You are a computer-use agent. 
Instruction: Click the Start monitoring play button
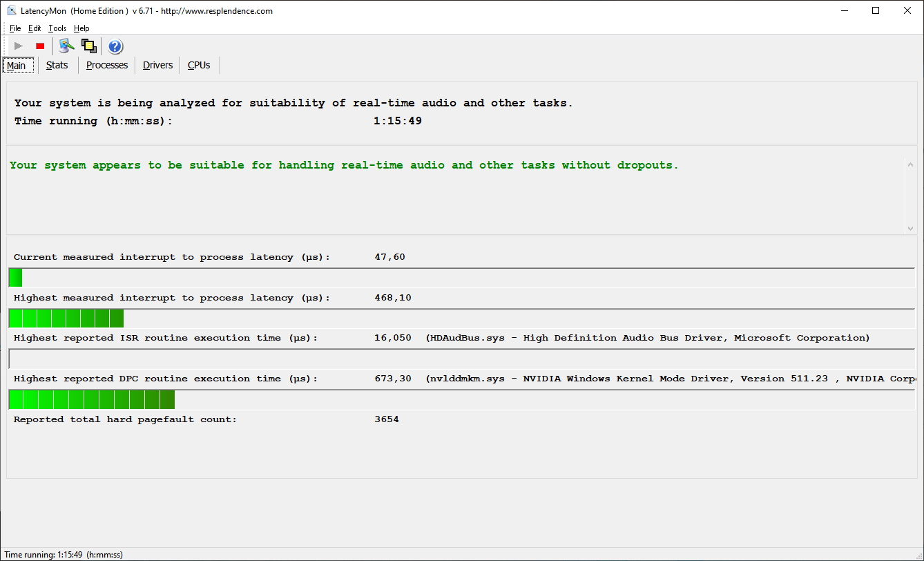tap(19, 46)
